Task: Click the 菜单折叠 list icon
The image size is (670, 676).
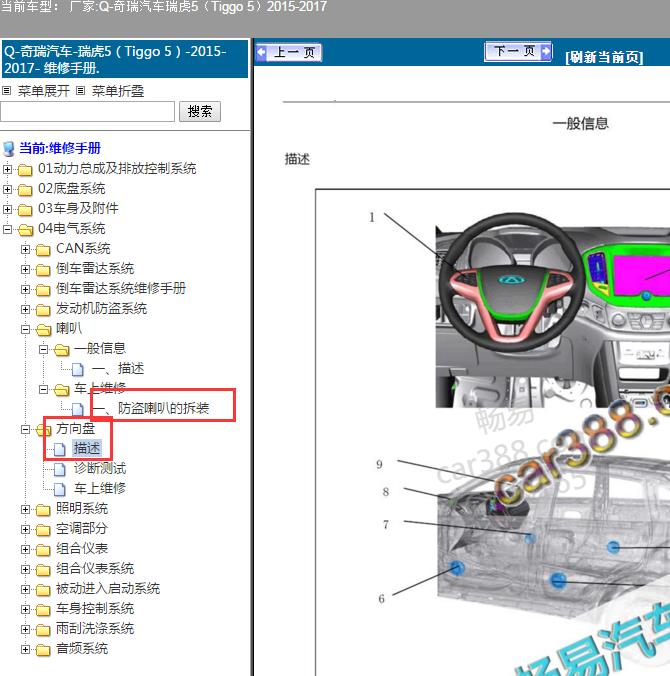Action: (x=80, y=91)
